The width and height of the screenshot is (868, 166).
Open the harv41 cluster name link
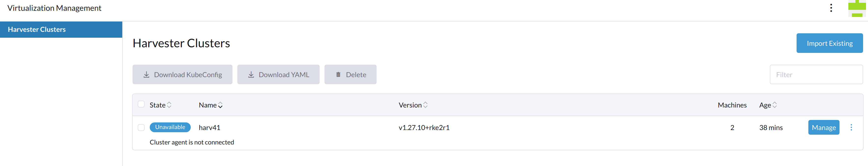pos(210,127)
